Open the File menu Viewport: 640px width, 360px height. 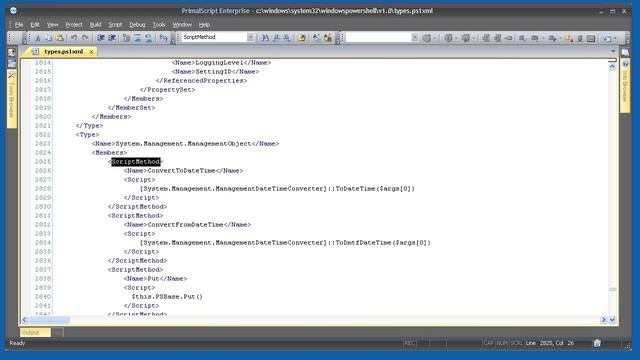(x=19, y=24)
